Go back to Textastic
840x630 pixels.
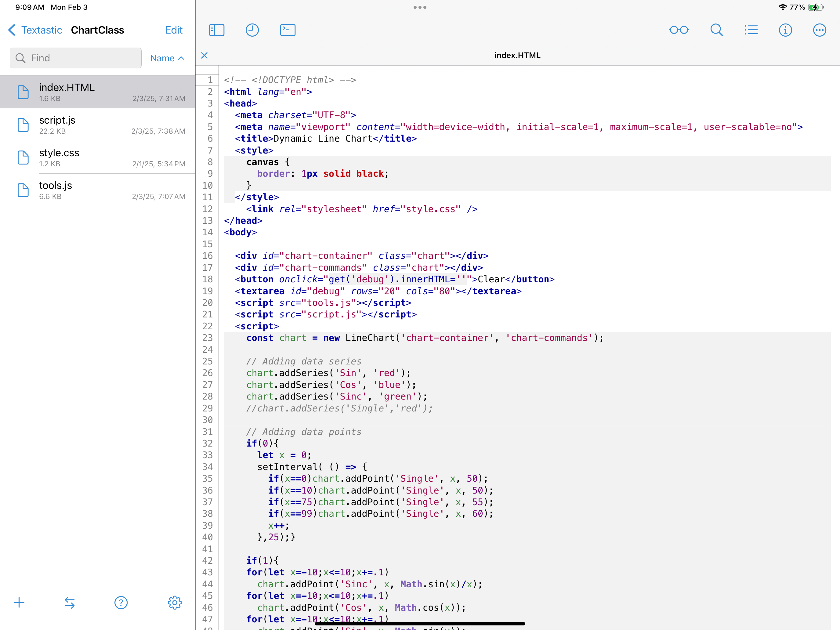[35, 30]
